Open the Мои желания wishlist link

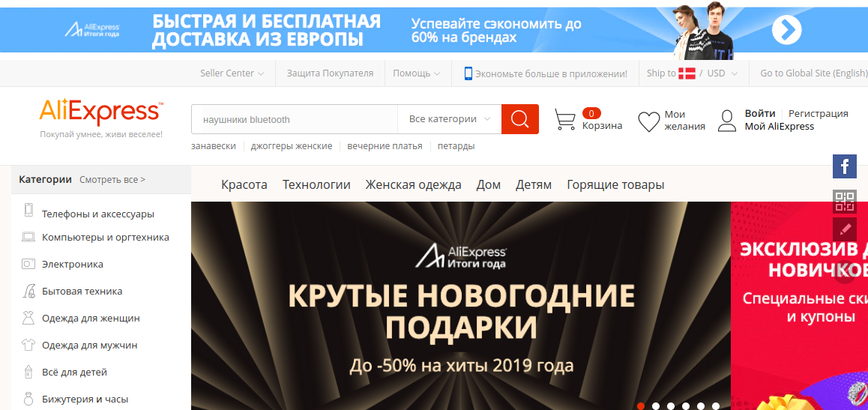click(x=685, y=121)
